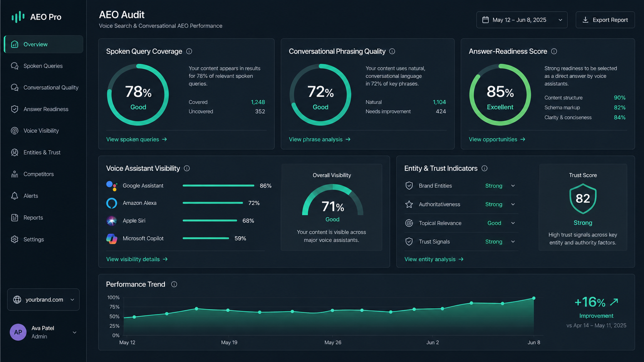Viewport: 644px width, 362px height.
Task: Click the Uncovered value 352
Action: pyautogui.click(x=260, y=112)
